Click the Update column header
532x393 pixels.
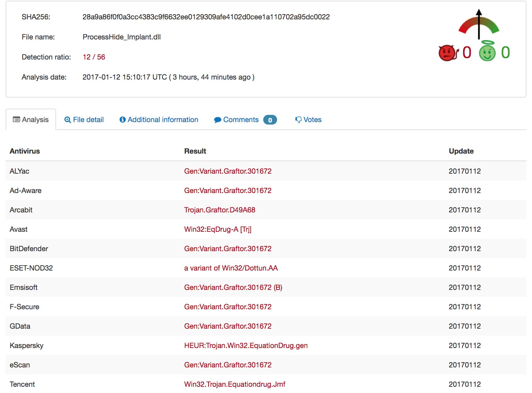pos(461,151)
